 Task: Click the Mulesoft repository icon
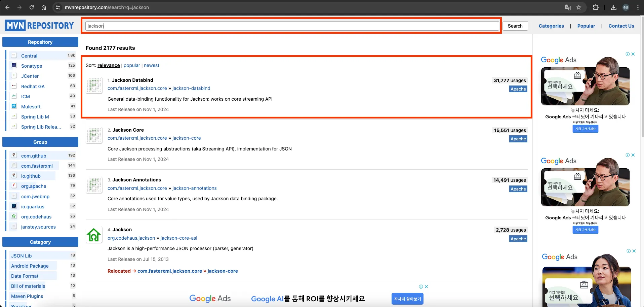14,106
